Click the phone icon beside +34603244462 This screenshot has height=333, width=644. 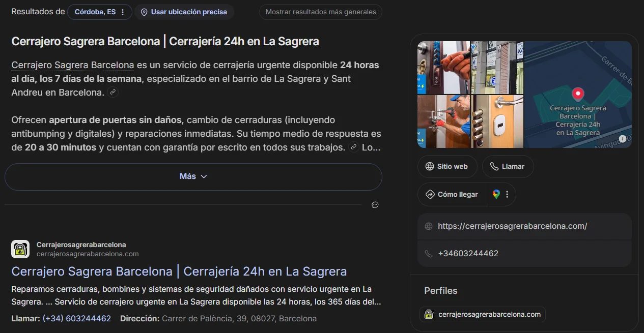429,253
